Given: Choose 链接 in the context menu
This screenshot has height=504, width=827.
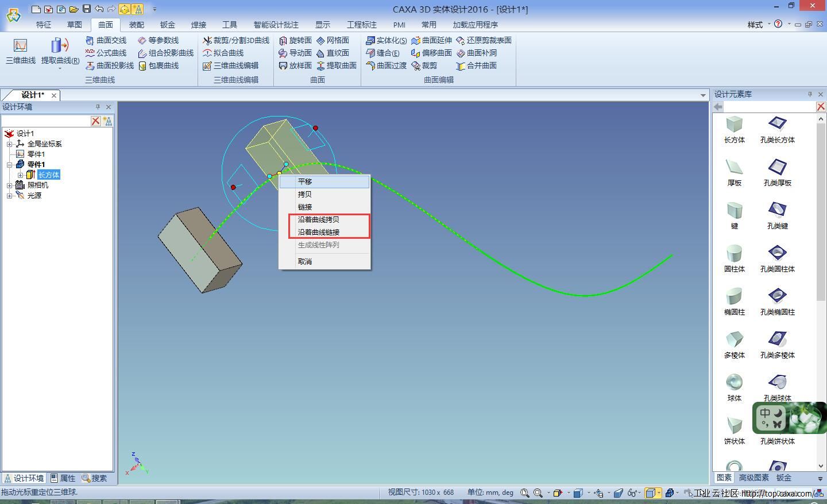Looking at the screenshot, I should (324, 207).
